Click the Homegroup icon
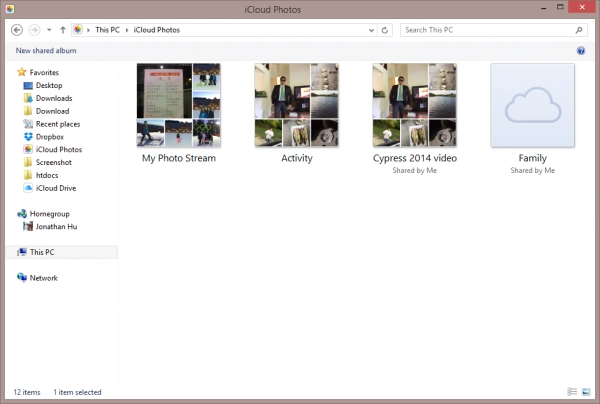 [x=22, y=213]
